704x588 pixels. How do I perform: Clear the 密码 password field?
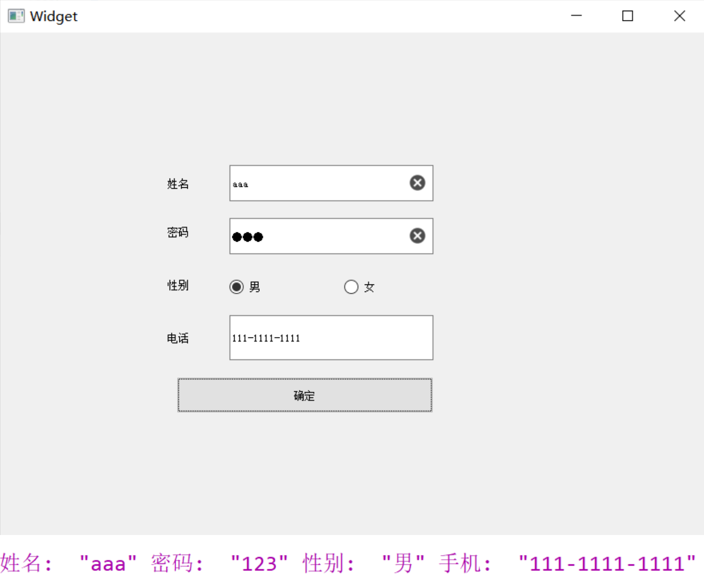[417, 236]
